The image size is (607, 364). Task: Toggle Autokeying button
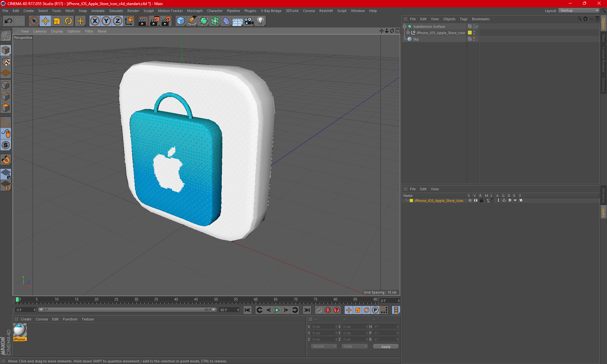click(328, 310)
